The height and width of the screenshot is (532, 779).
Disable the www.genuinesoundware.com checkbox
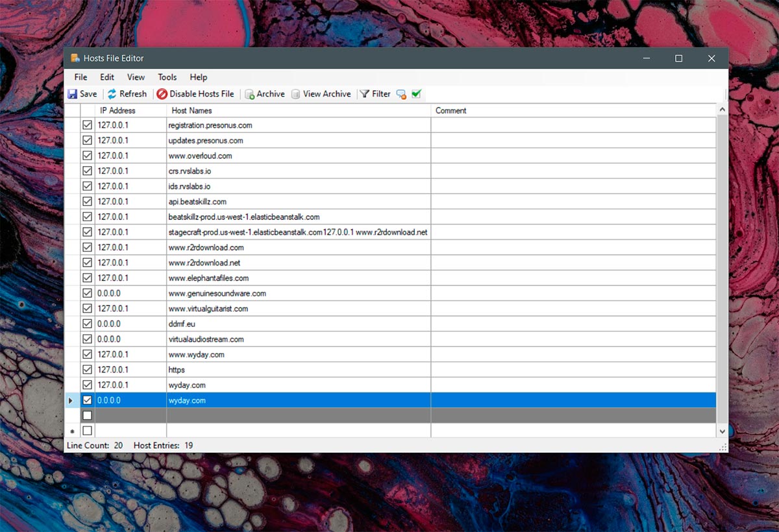click(x=87, y=293)
